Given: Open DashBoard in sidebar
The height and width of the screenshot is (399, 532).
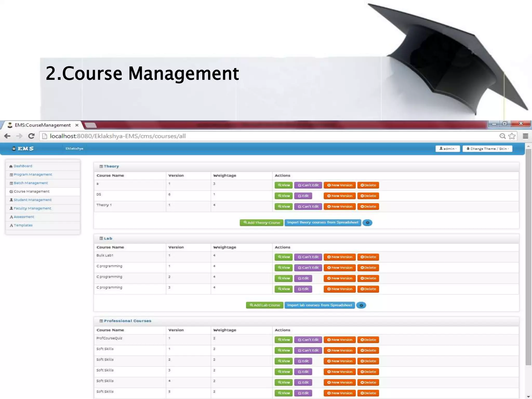Looking at the screenshot, I should (x=43, y=166).
